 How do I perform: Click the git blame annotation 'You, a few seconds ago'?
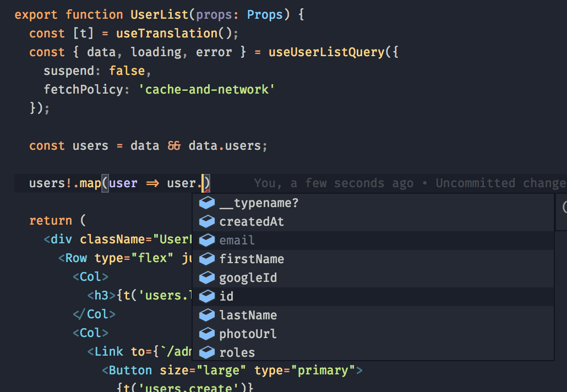click(x=333, y=183)
